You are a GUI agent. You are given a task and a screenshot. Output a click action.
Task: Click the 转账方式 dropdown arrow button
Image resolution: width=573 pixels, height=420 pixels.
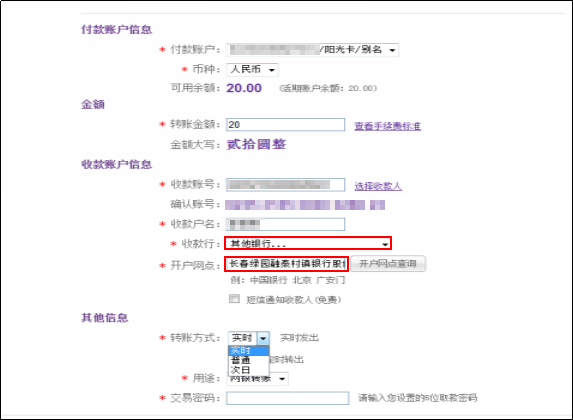click(263, 338)
